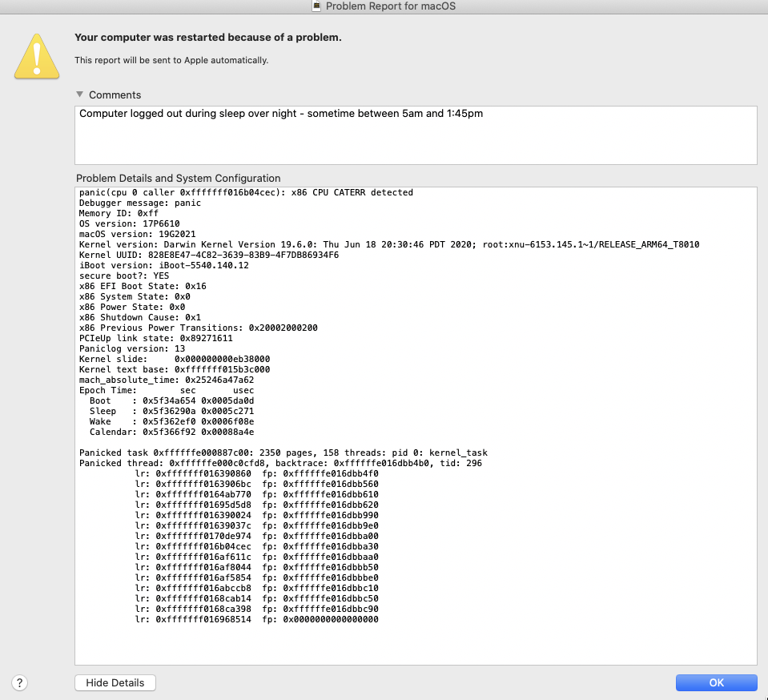Click Hide Details button

[x=115, y=682]
